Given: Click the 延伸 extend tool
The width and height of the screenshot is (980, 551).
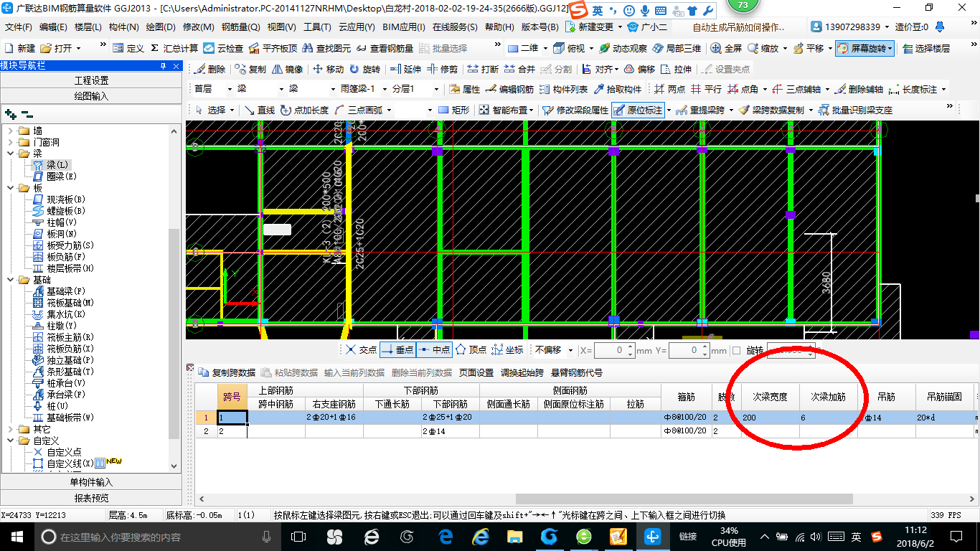Looking at the screenshot, I should (405, 70).
